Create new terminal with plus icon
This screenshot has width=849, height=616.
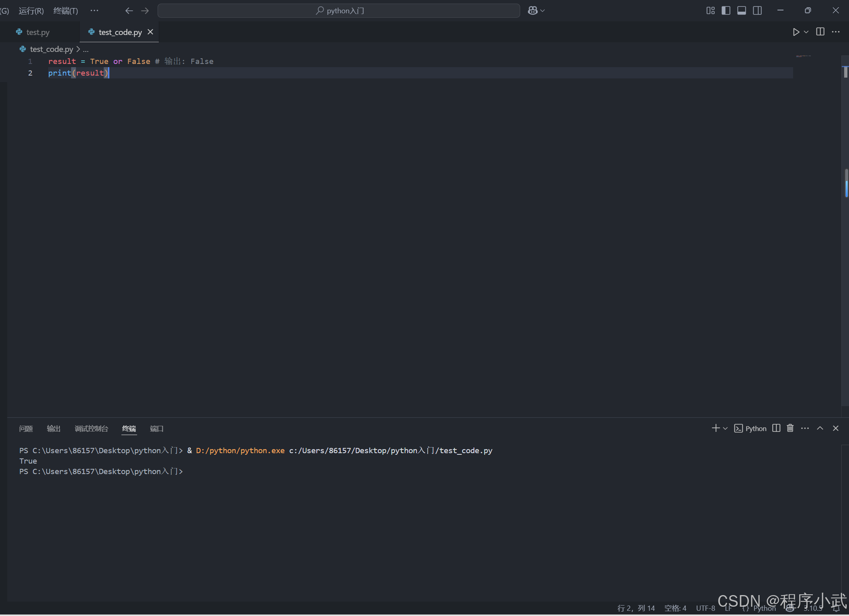(716, 428)
